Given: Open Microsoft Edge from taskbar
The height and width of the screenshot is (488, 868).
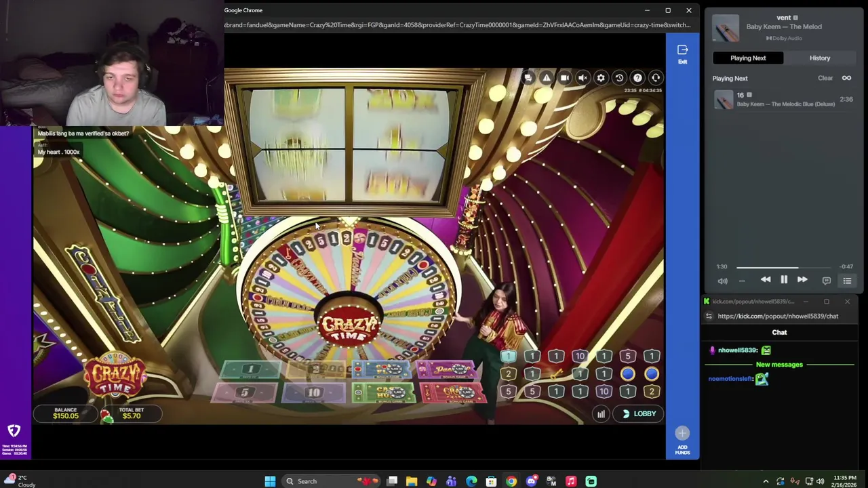Looking at the screenshot, I should coord(471,481).
